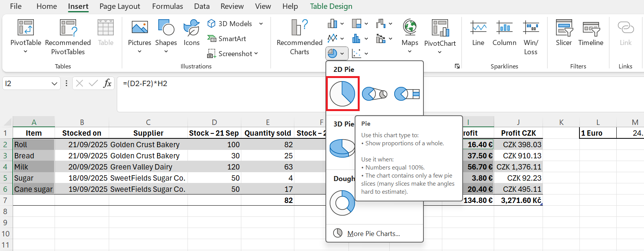Click inside the formula bar text
Image resolution: width=644 pixels, height=251 pixels.
coord(145,83)
